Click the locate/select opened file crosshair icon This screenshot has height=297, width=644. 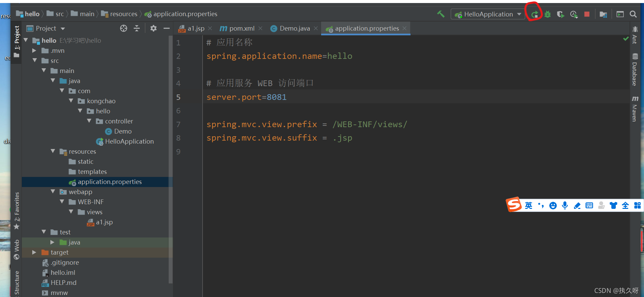[x=124, y=28]
